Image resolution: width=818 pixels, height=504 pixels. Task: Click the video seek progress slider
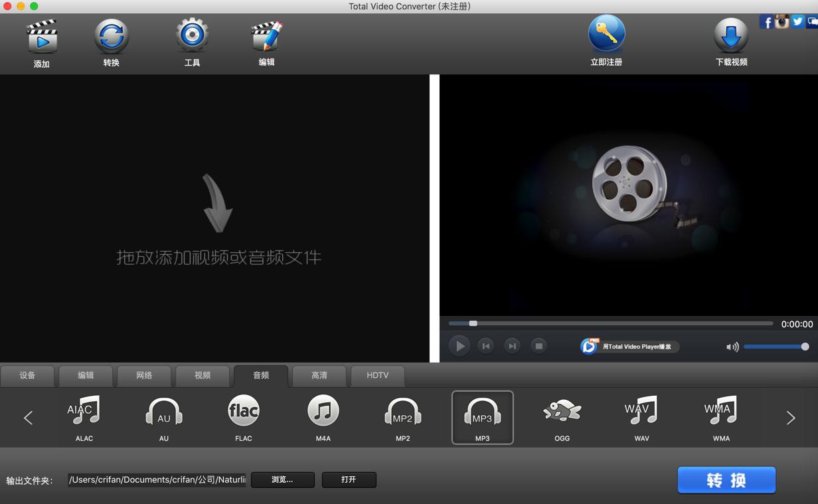611,323
